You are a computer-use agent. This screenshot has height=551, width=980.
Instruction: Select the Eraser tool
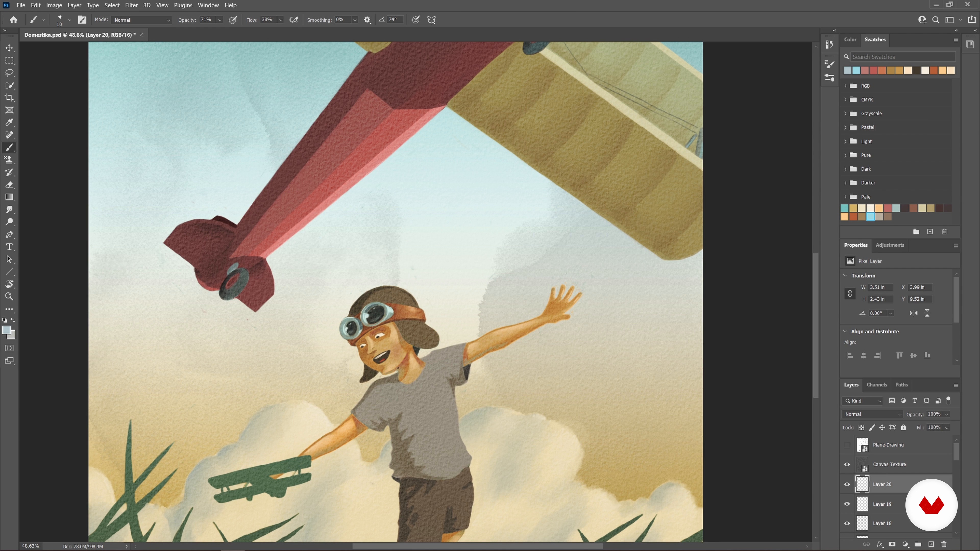pyautogui.click(x=9, y=185)
